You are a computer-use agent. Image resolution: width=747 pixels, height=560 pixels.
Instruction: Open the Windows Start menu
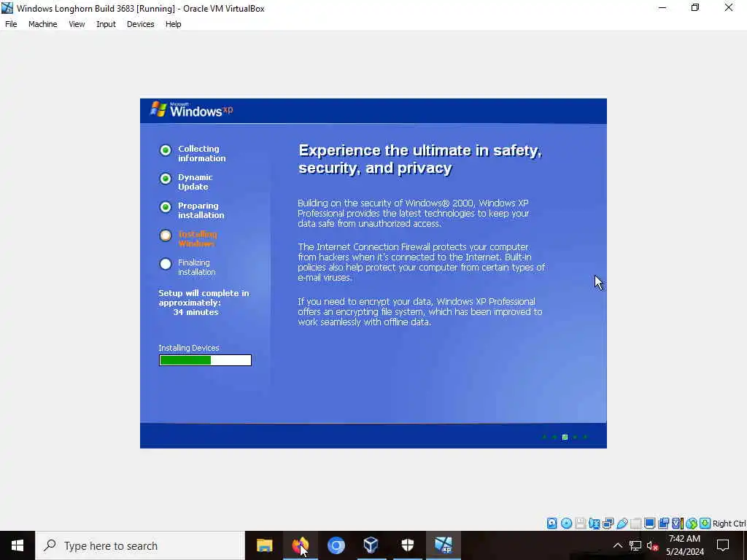click(18, 545)
